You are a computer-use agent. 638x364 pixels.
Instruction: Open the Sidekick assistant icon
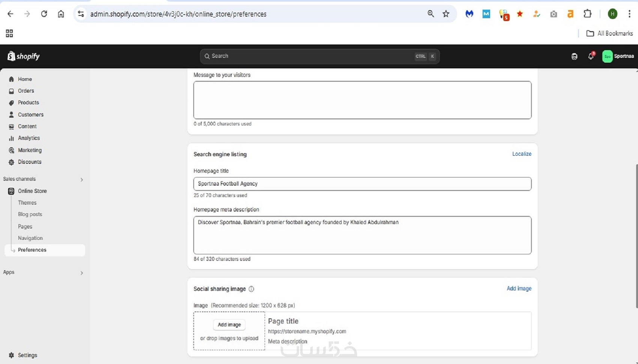pos(574,56)
